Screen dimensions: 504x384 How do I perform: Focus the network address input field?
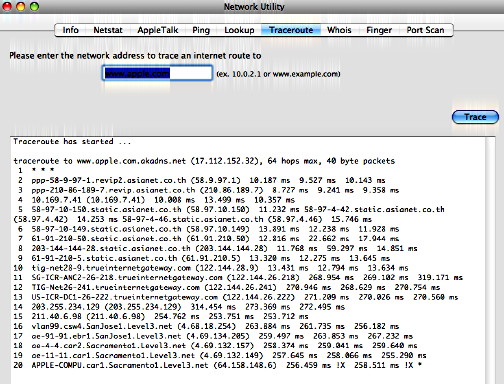pyautogui.click(x=157, y=73)
